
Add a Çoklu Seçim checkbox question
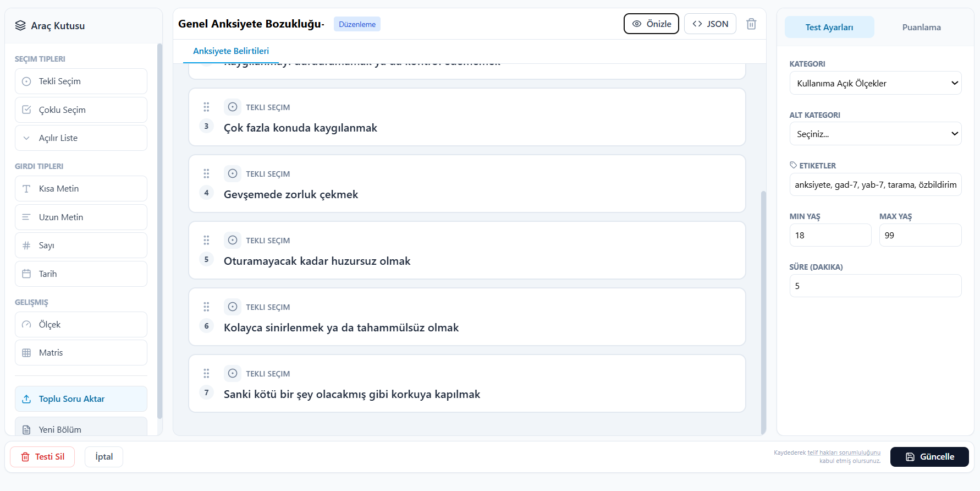coord(81,110)
